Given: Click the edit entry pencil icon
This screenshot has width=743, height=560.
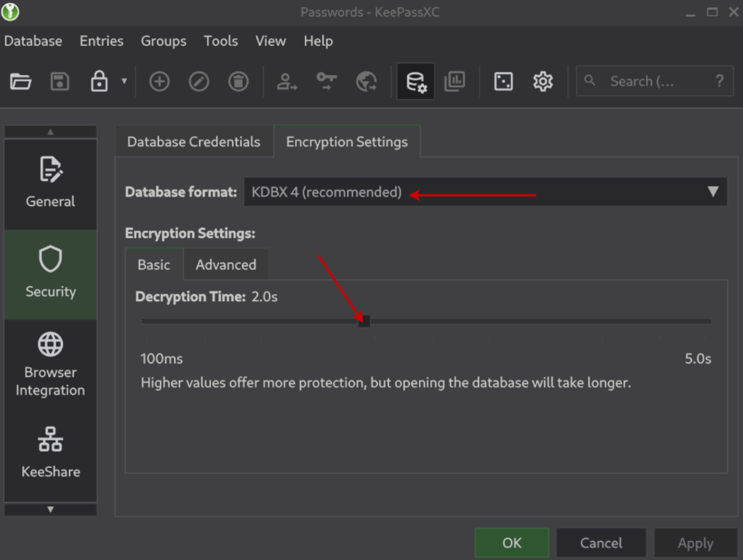Looking at the screenshot, I should 199,82.
